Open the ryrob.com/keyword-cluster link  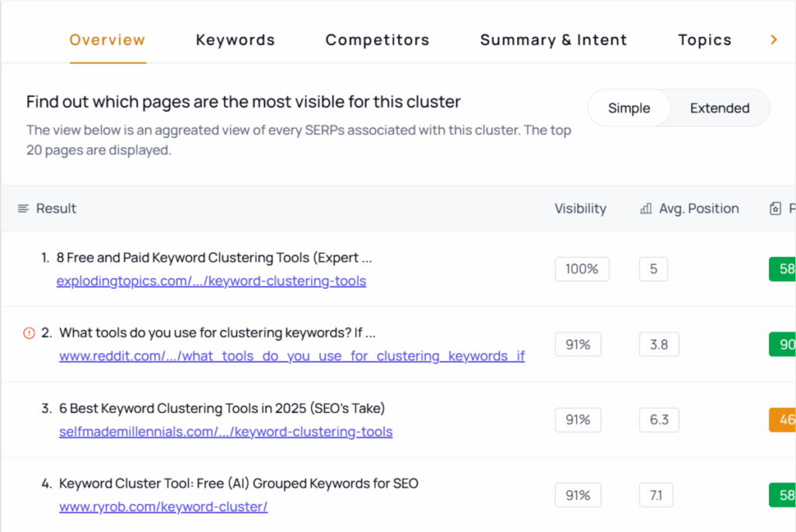[163, 507]
